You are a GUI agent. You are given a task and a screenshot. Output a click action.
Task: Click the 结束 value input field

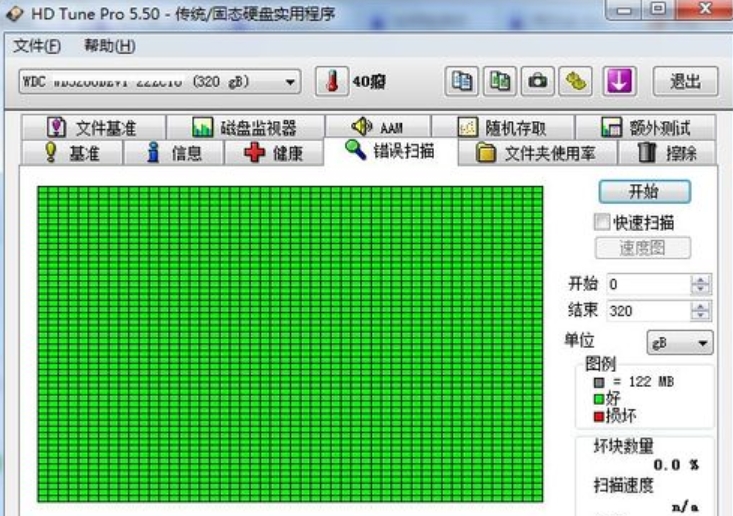[x=648, y=311]
